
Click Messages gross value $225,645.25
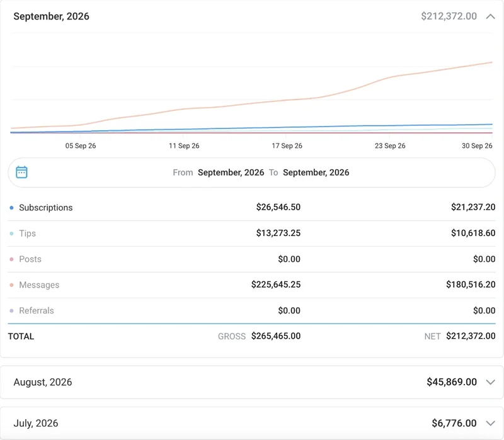click(276, 285)
